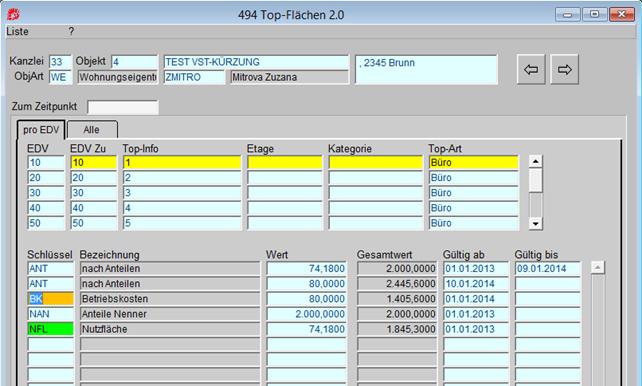Image resolution: width=642 pixels, height=386 pixels.
Task: Click up arrow of the Schlüssel table scrollbar
Action: 598,268
